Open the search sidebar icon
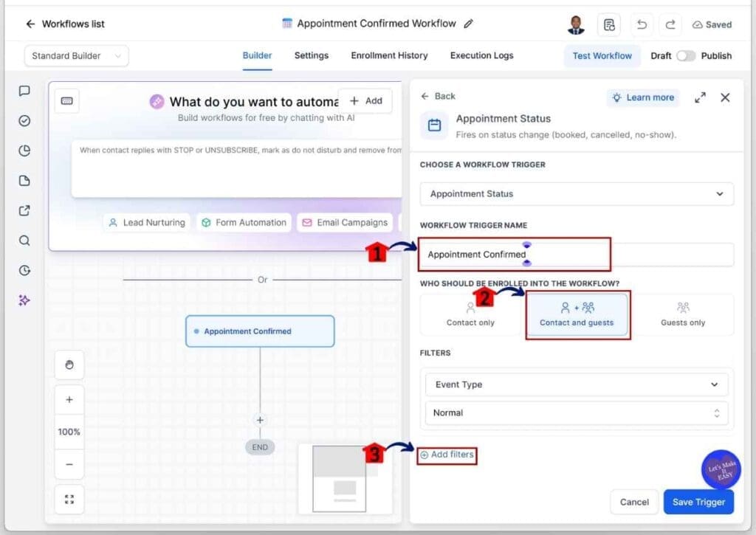 (24, 241)
